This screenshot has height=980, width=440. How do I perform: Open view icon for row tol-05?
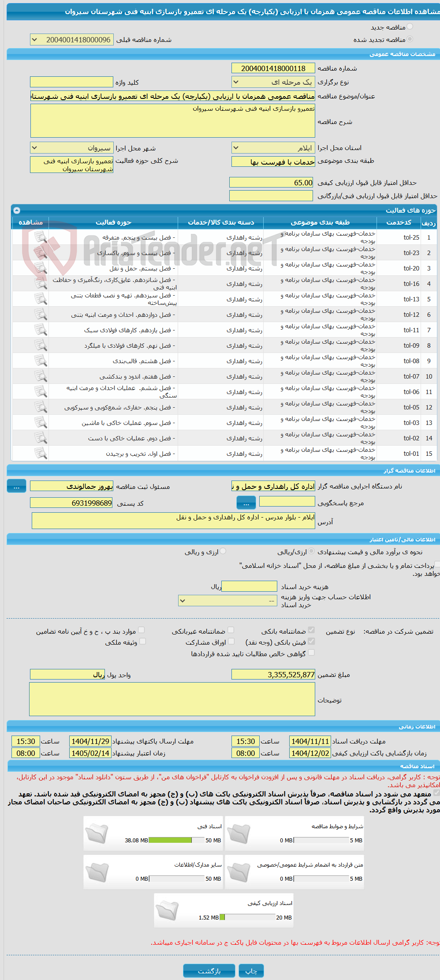click(x=41, y=407)
